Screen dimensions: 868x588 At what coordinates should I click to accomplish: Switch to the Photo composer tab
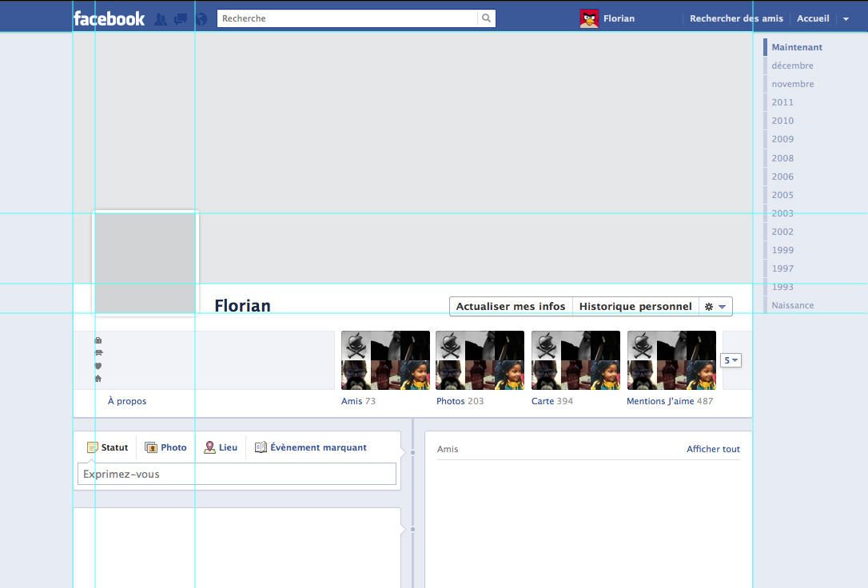coord(165,447)
